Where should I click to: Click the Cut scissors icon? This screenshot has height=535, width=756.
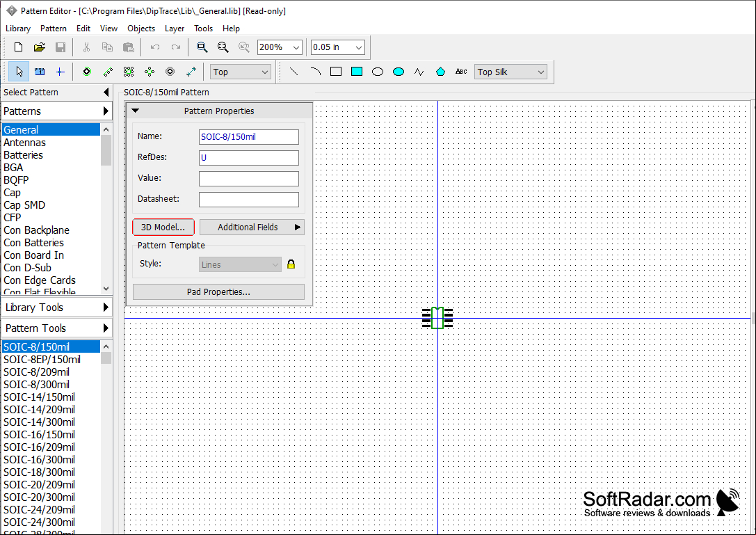click(86, 47)
